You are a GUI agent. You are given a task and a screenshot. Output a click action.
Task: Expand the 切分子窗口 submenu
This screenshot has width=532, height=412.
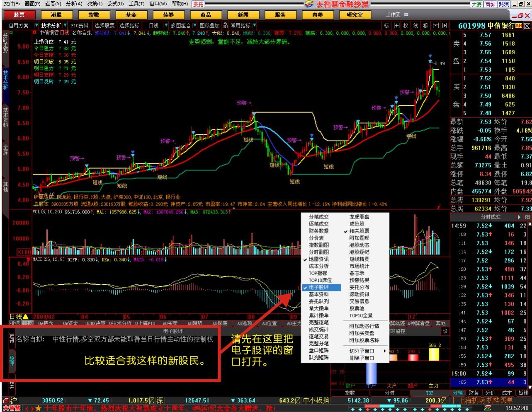point(367,351)
